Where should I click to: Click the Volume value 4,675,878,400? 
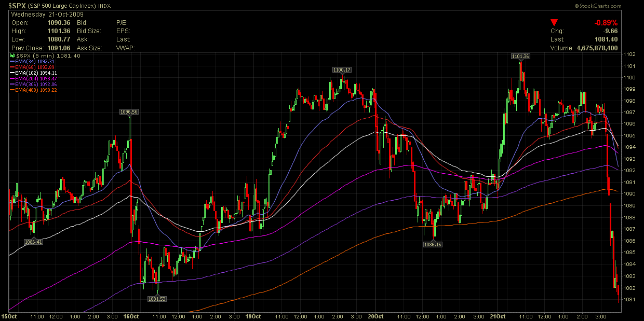coord(597,48)
